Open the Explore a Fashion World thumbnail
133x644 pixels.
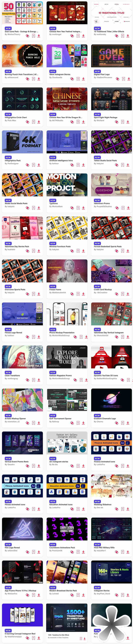point(67,357)
